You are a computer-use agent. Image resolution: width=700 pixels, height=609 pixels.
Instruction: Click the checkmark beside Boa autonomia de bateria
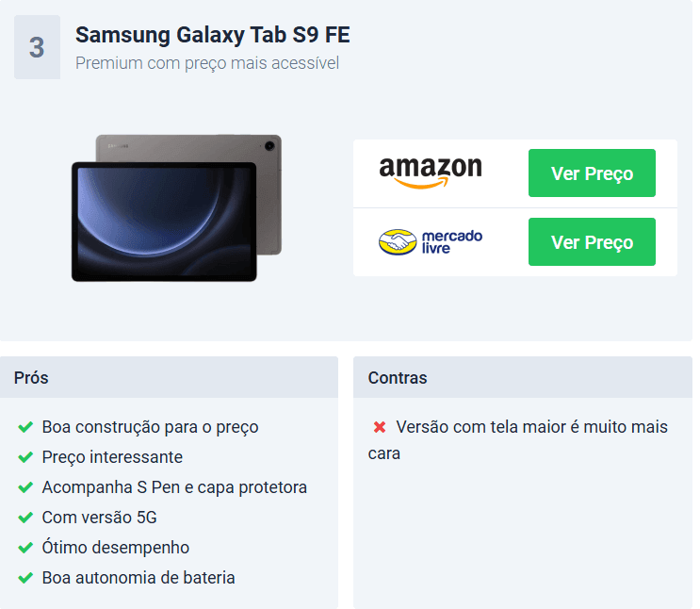click(x=25, y=578)
